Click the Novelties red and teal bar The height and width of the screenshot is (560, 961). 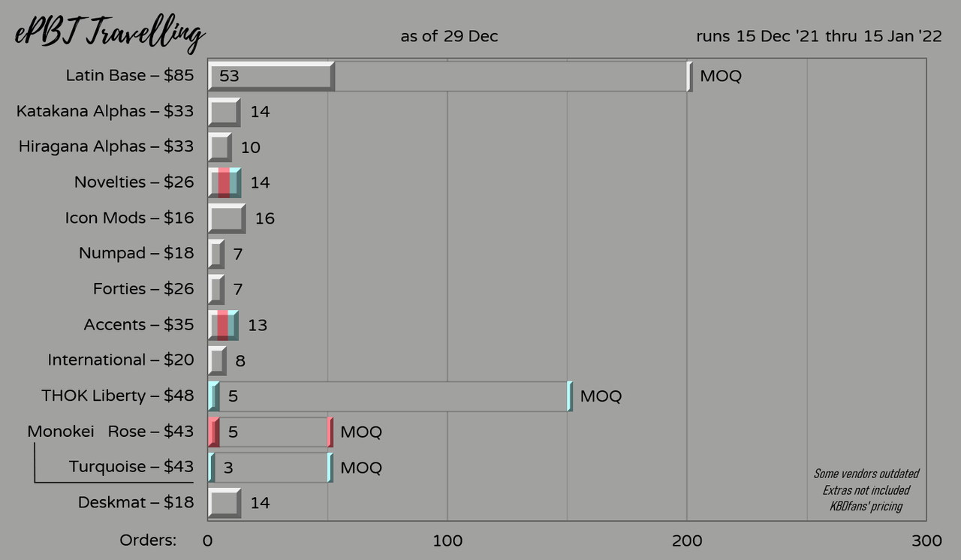coord(224,183)
